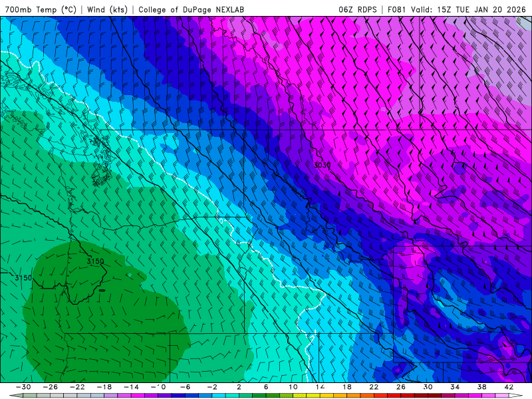Click the bright red swatch in the color bar under 26
This screenshot has width=532, height=399.
tap(394, 396)
